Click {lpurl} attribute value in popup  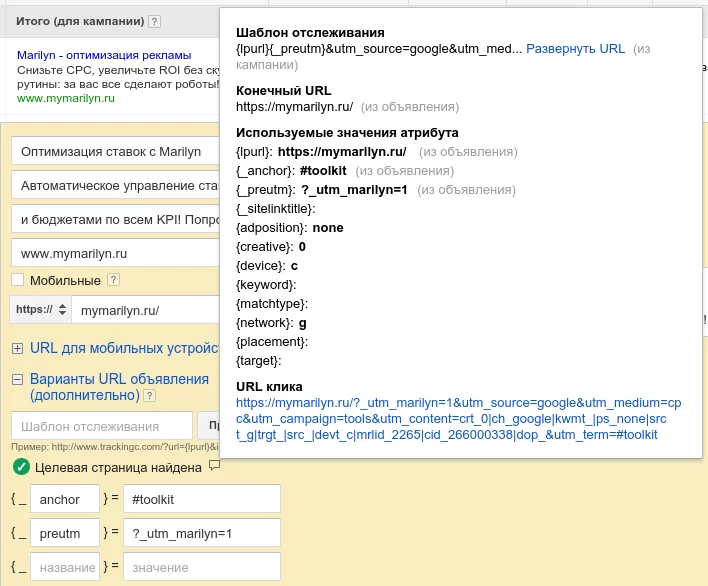pos(342,152)
